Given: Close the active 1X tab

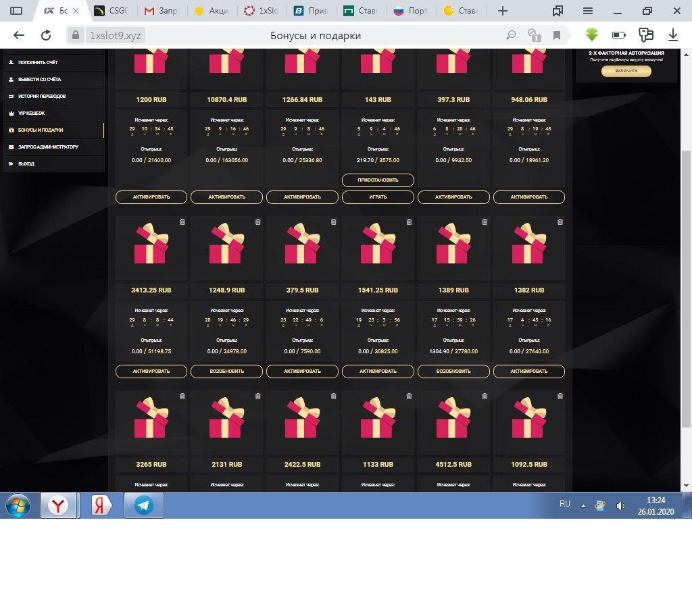Looking at the screenshot, I should click(x=76, y=11).
